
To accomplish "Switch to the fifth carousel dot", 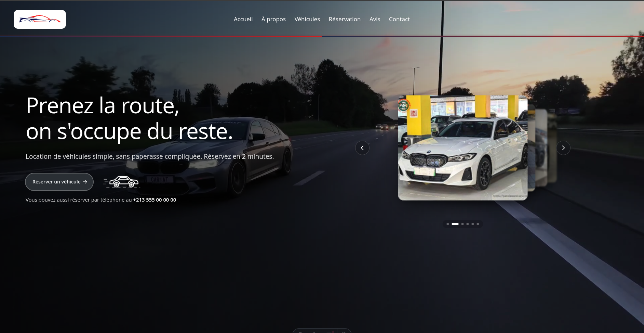I will click(473, 224).
